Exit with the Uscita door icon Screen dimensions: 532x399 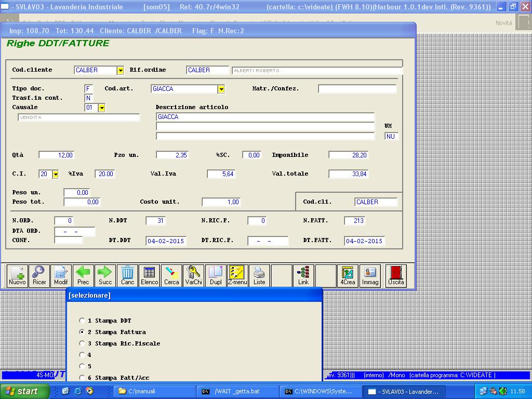pyautogui.click(x=396, y=276)
